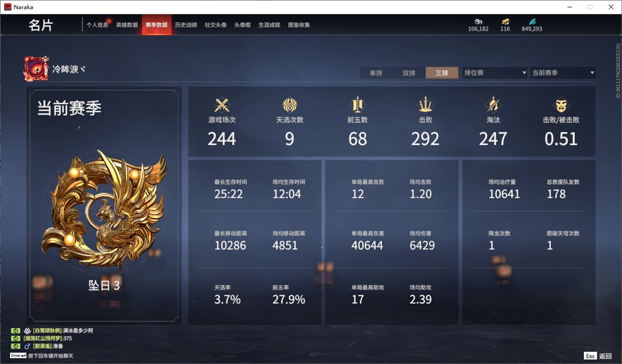Screen dimensions: 622x364
Task: Expand the 当前赛季 season dropdown
Action: [x=563, y=73]
